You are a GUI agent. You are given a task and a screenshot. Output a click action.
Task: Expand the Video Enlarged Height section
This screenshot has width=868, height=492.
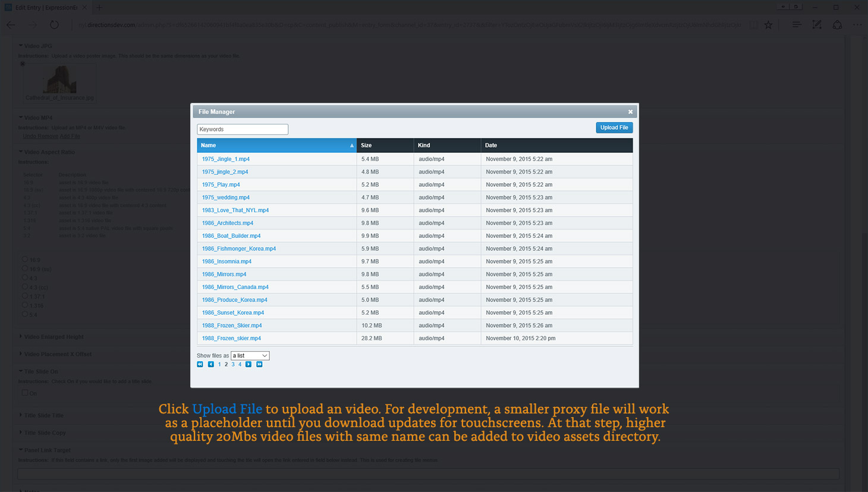pyautogui.click(x=54, y=337)
